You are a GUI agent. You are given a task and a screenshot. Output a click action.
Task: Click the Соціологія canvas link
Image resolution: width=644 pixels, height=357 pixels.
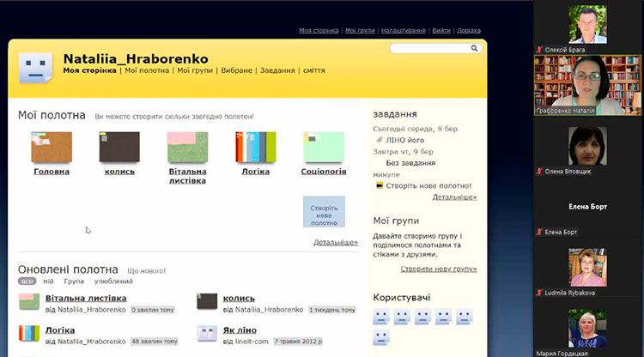[324, 172]
